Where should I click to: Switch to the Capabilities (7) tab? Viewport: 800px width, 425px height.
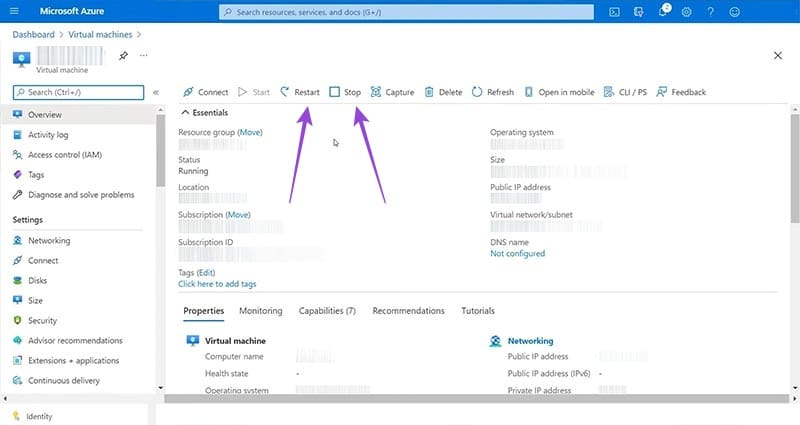pyautogui.click(x=327, y=311)
